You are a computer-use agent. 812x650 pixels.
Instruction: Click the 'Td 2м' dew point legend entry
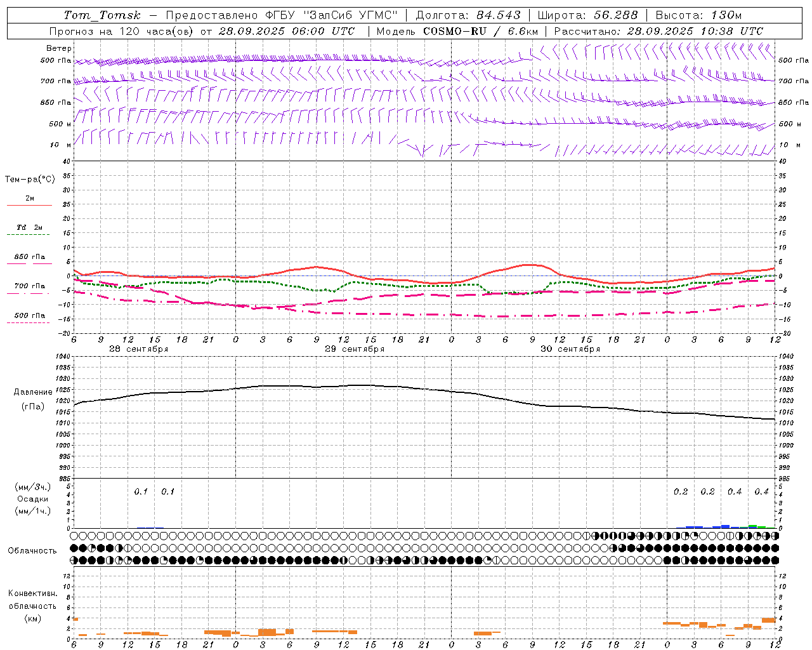(x=30, y=227)
